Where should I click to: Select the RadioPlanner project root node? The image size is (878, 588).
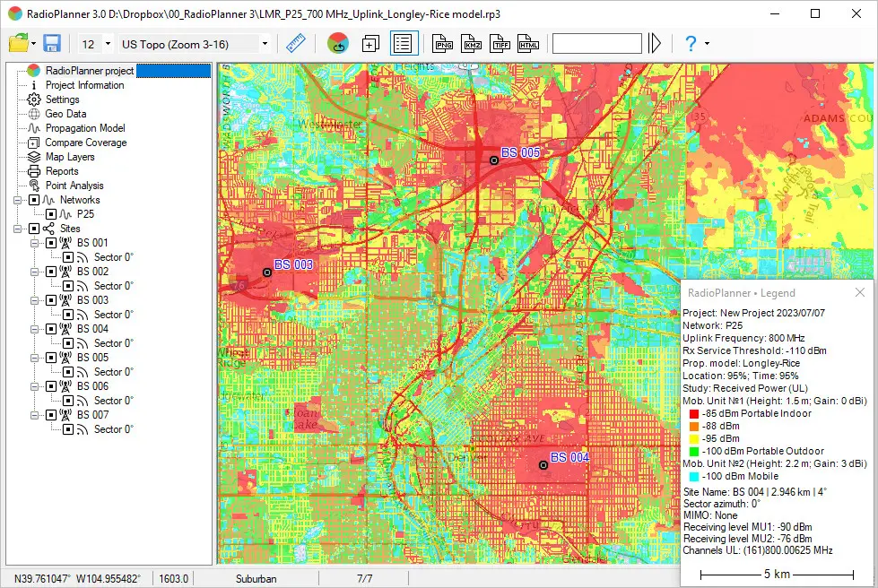point(90,71)
